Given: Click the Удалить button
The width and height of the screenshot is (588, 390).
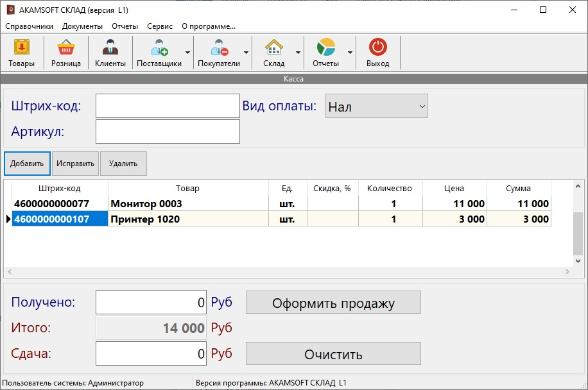Looking at the screenshot, I should pos(123,164).
